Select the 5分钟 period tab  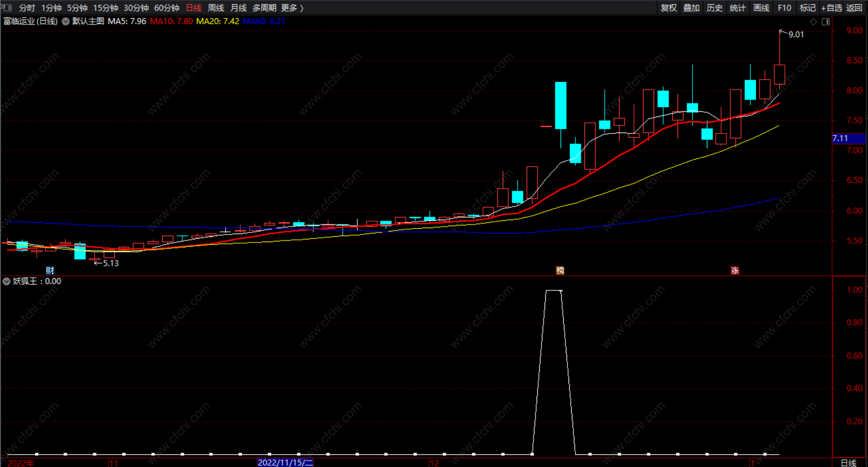point(78,8)
